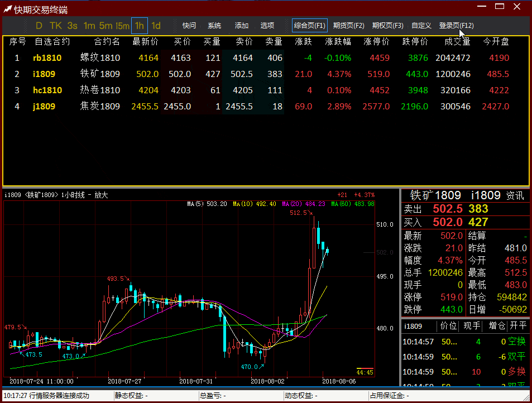This screenshot has width=532, height=403.
Task: Choose the 5m chart interval
Action: [x=106, y=26]
